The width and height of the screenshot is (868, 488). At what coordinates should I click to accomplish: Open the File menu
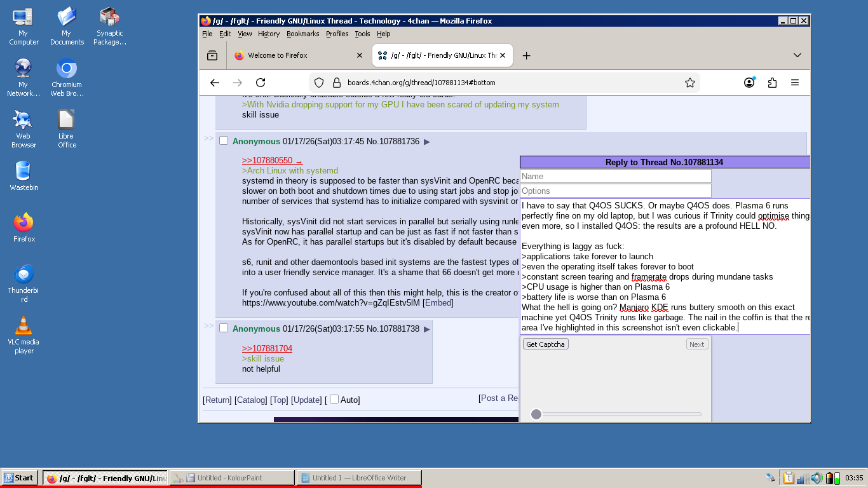(x=207, y=34)
